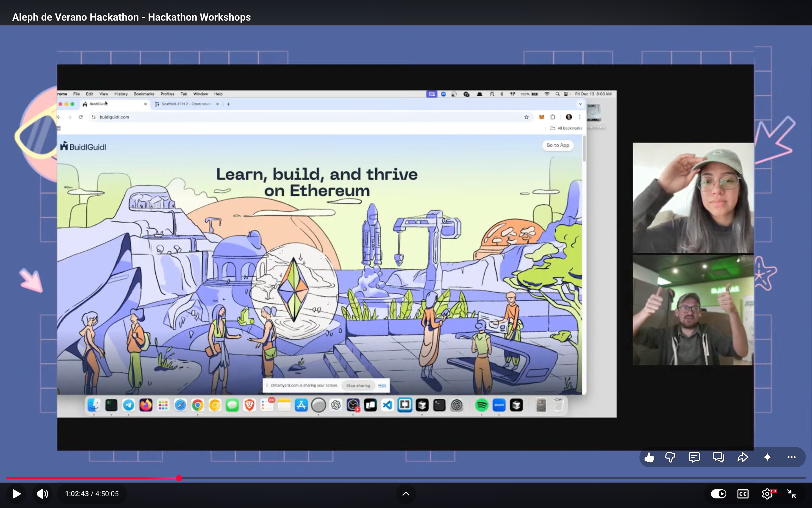Expand the chevron-up panel in player bar
This screenshot has width=812, height=508.
[x=406, y=494]
